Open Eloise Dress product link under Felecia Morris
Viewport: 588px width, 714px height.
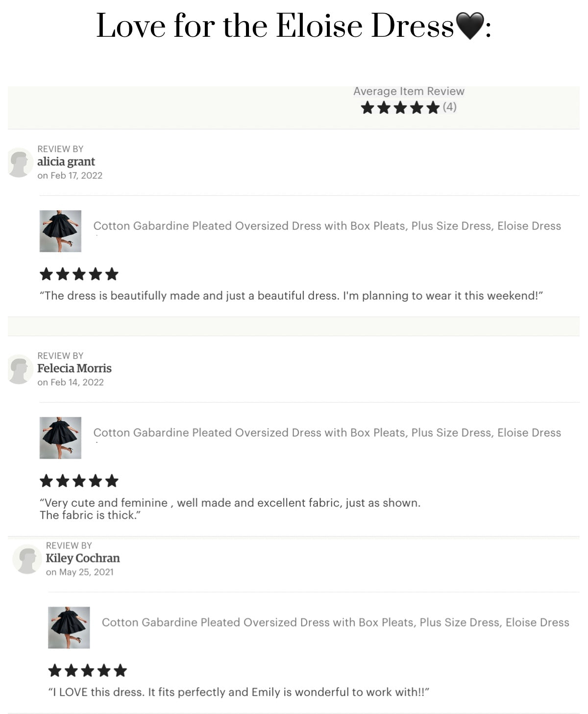pos(327,433)
